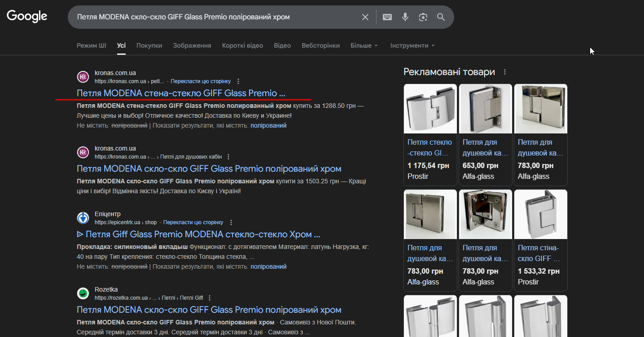
Task: Click the magnifier search icon
Action: [441, 17]
